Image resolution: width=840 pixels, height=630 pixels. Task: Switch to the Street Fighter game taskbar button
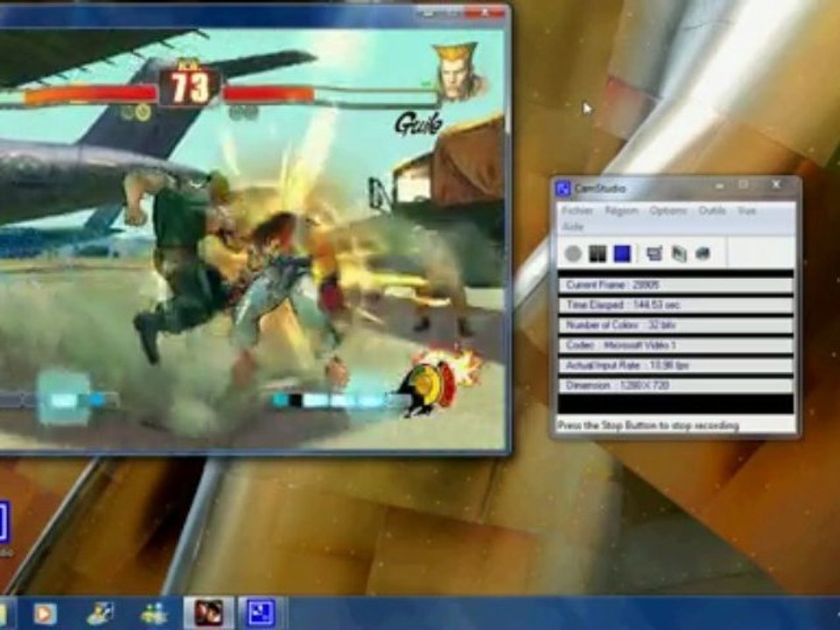point(209,613)
